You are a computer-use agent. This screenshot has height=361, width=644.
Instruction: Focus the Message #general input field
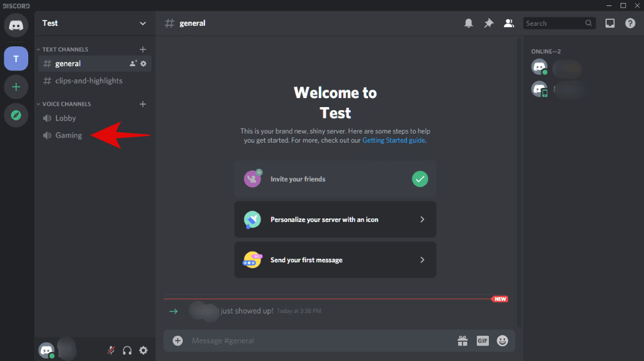coord(322,341)
